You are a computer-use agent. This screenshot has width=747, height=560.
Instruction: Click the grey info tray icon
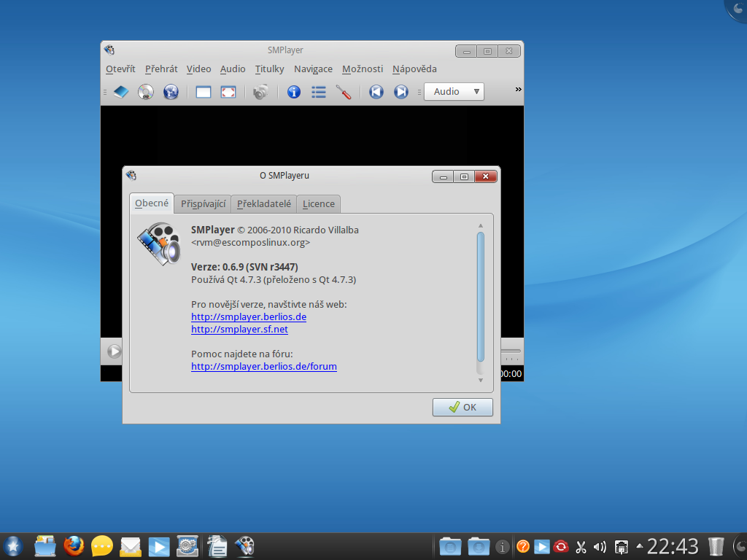click(x=502, y=547)
